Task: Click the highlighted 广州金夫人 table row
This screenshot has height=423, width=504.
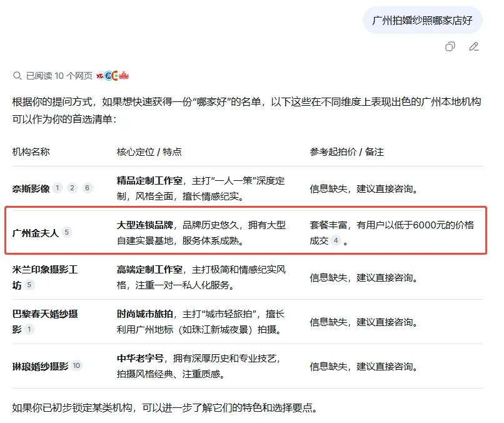Action: point(250,232)
